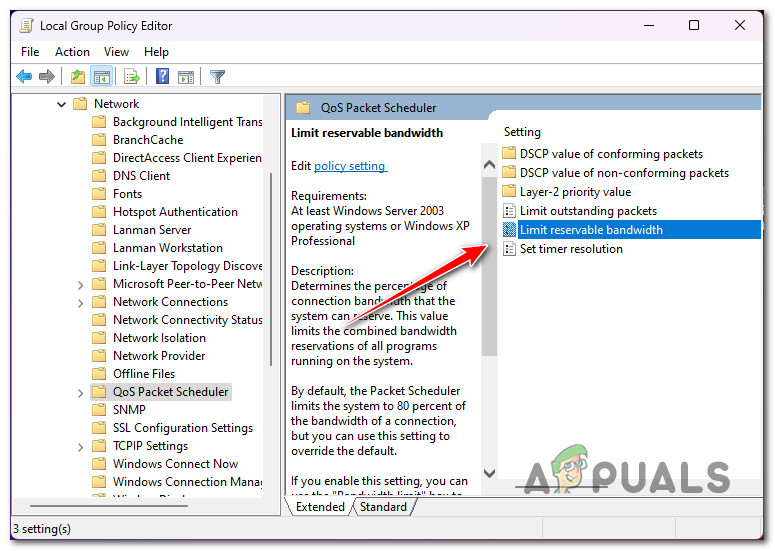
Task: Click the BranchCache folder icon
Action: click(x=99, y=139)
